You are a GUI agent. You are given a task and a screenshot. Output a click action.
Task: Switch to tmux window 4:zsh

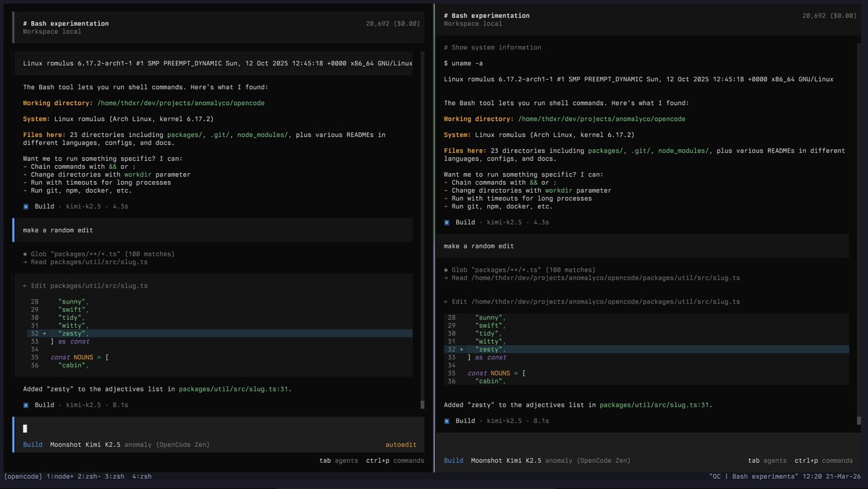[142, 476]
